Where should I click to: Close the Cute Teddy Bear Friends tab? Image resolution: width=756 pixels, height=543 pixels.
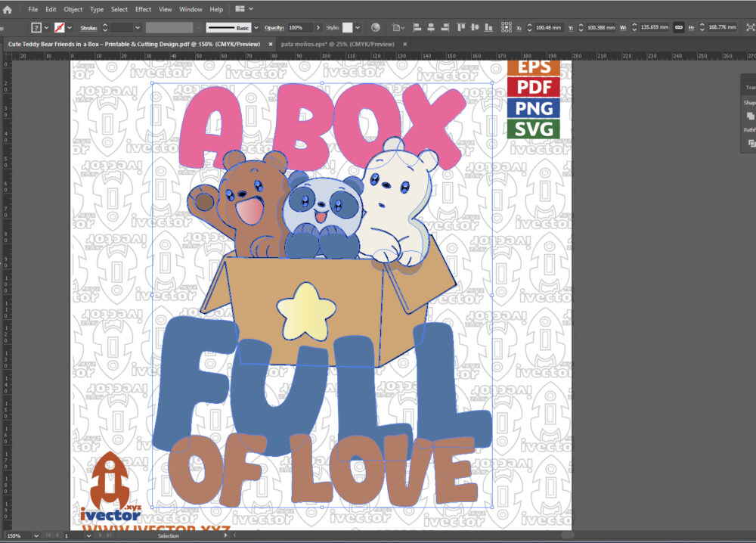click(x=271, y=45)
